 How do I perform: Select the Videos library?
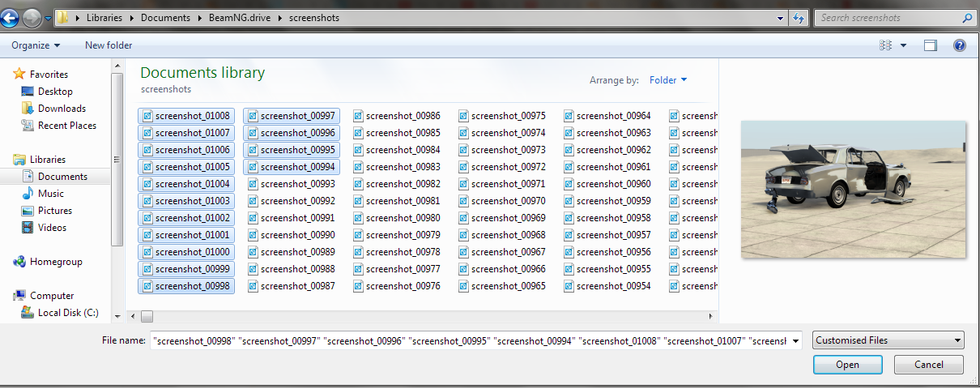pyautogui.click(x=52, y=228)
